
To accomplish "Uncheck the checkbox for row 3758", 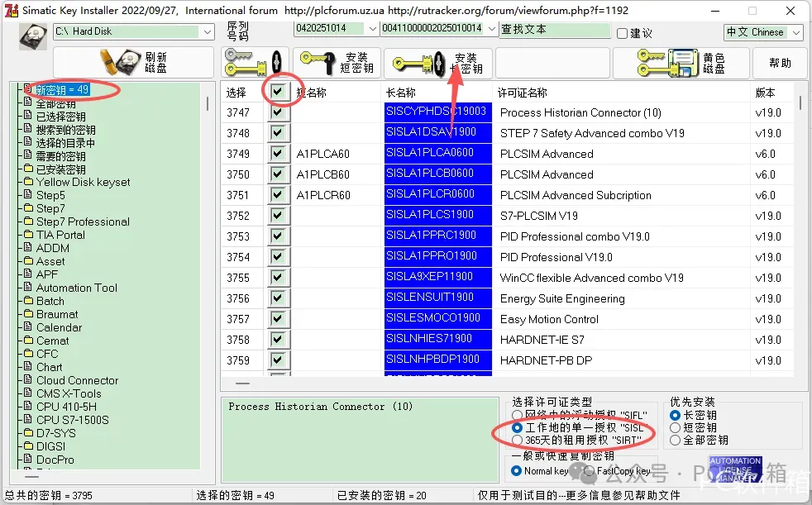I will coord(278,340).
